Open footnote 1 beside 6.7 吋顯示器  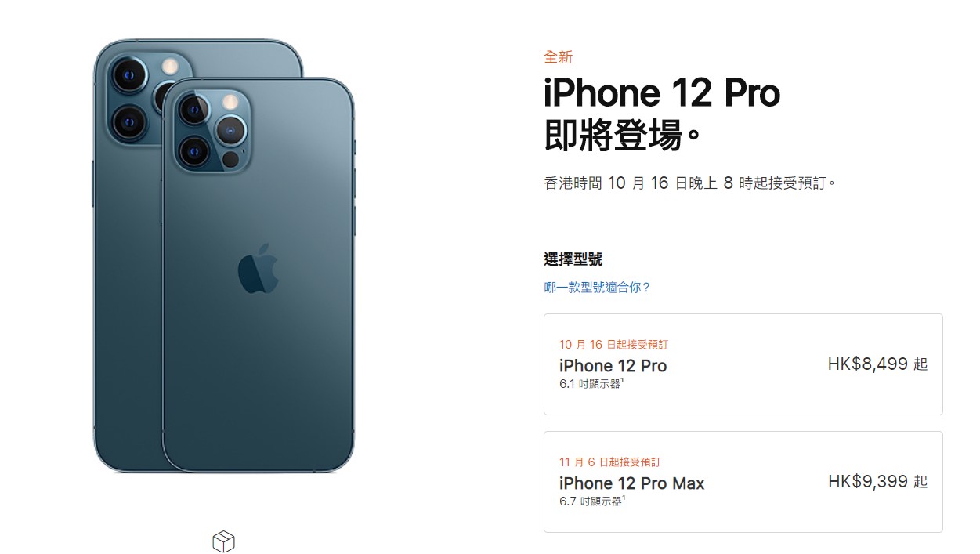pos(623,498)
